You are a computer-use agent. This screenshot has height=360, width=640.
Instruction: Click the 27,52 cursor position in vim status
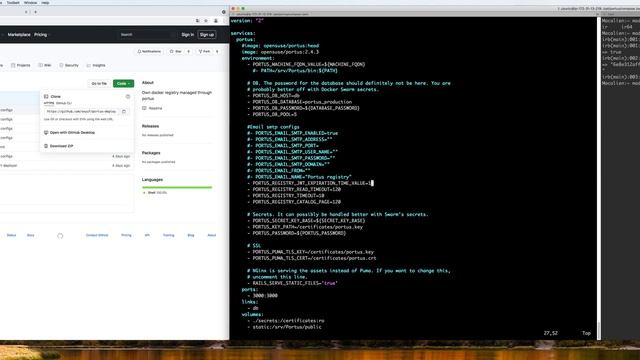tap(550, 333)
